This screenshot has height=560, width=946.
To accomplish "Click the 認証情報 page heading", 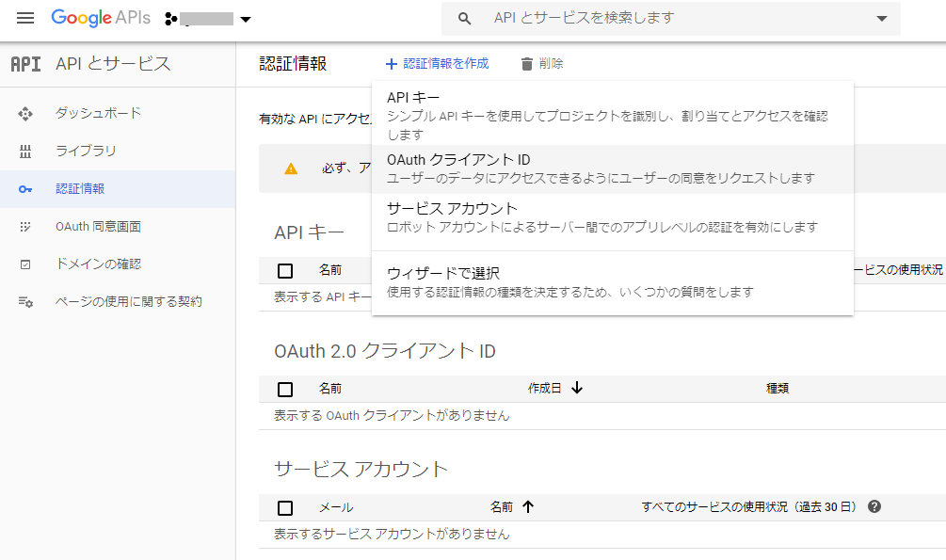I will coord(293,63).
